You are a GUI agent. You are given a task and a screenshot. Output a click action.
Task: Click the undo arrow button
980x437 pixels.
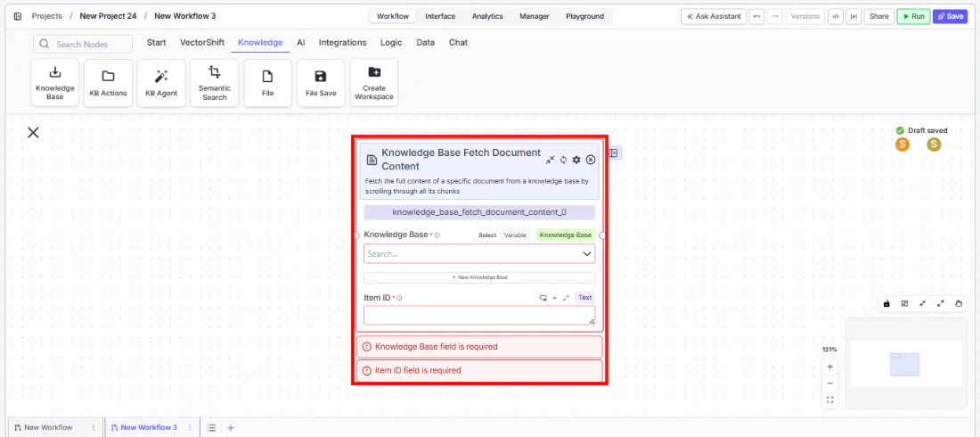click(757, 16)
